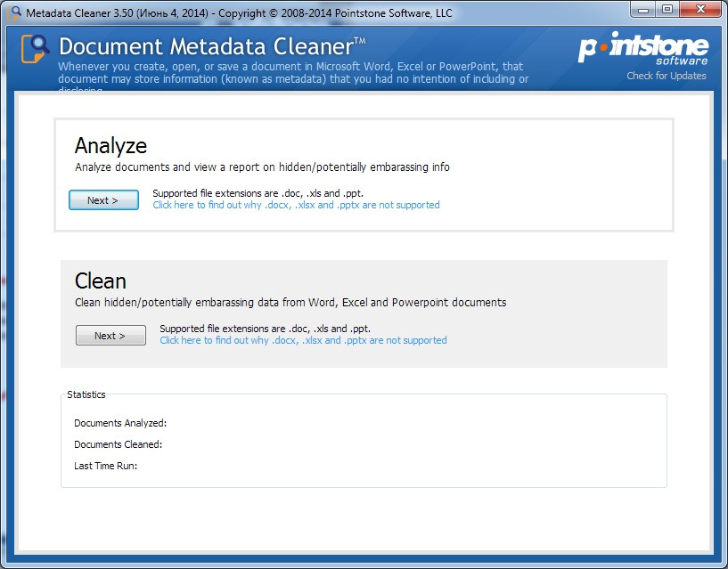The image size is (728, 569).
Task: Minimize the Metadata Cleaner window
Action: pyautogui.click(x=643, y=10)
